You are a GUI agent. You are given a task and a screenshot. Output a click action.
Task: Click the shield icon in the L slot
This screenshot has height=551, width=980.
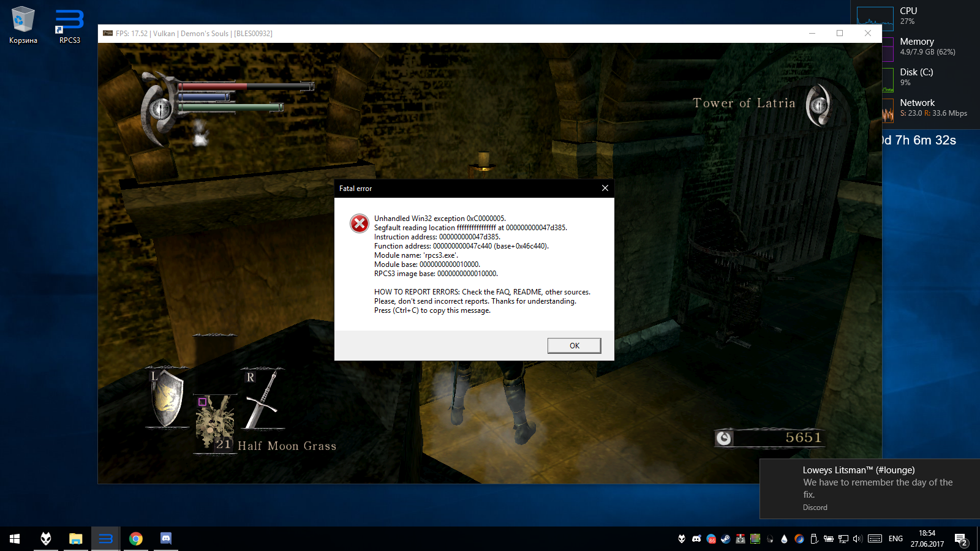(167, 398)
